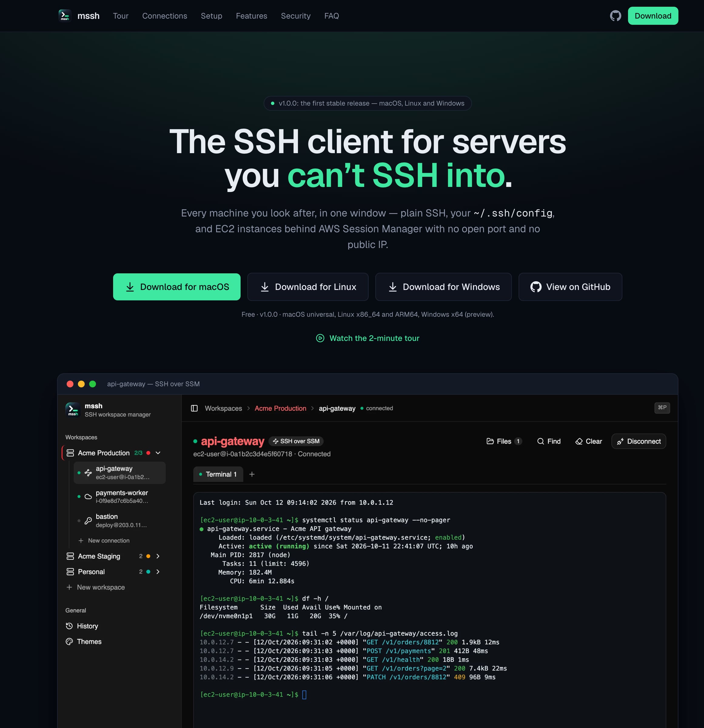
Task: Open View on GitHub button
Action: 570,287
